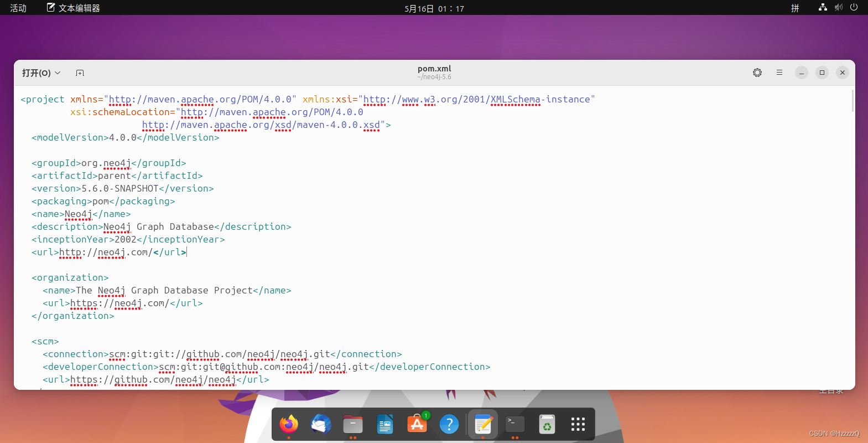Open power menu icon in top bar

[x=854, y=7]
